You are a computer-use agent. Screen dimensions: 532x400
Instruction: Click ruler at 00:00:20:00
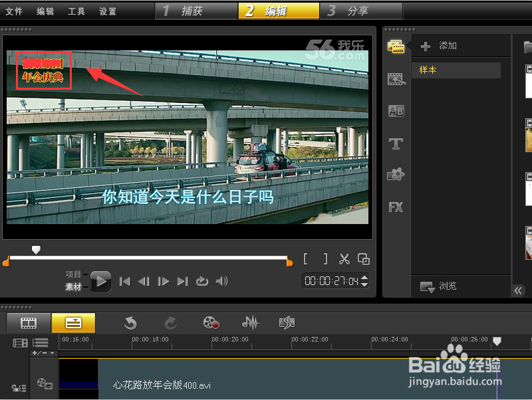click(230, 340)
